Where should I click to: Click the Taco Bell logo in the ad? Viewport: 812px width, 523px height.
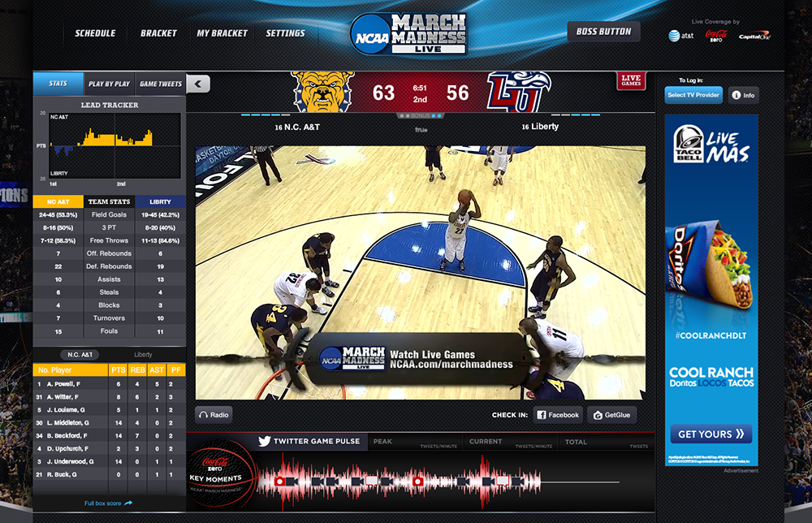point(689,144)
